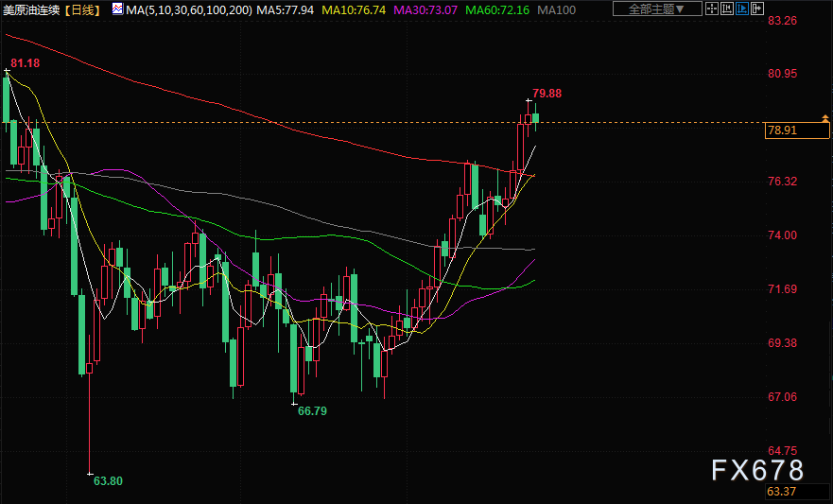Click the MA30:73.07 legend value
Viewport: 833px width, 504px height.
[x=425, y=9]
